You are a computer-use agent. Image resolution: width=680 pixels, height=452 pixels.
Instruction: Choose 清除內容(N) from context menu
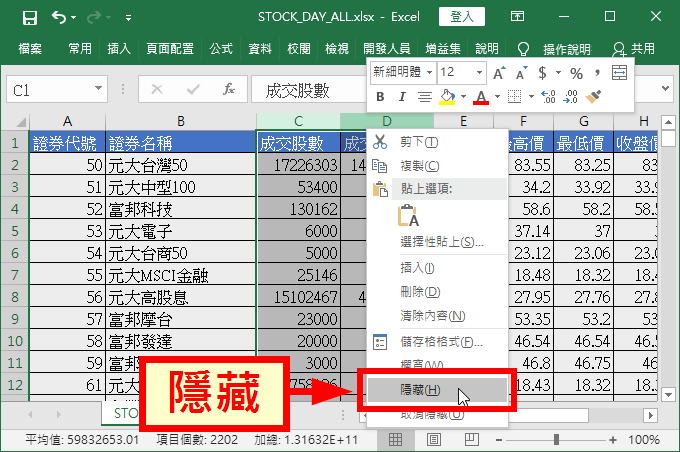point(437,315)
